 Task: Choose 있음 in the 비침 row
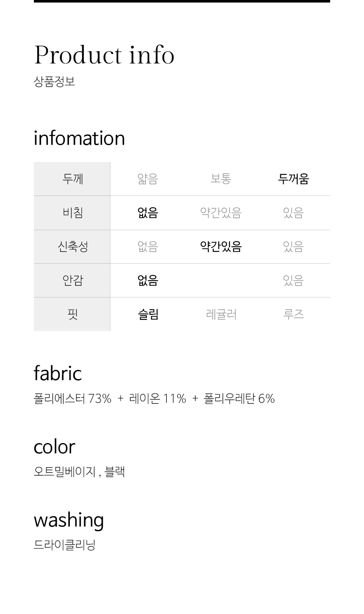click(293, 212)
